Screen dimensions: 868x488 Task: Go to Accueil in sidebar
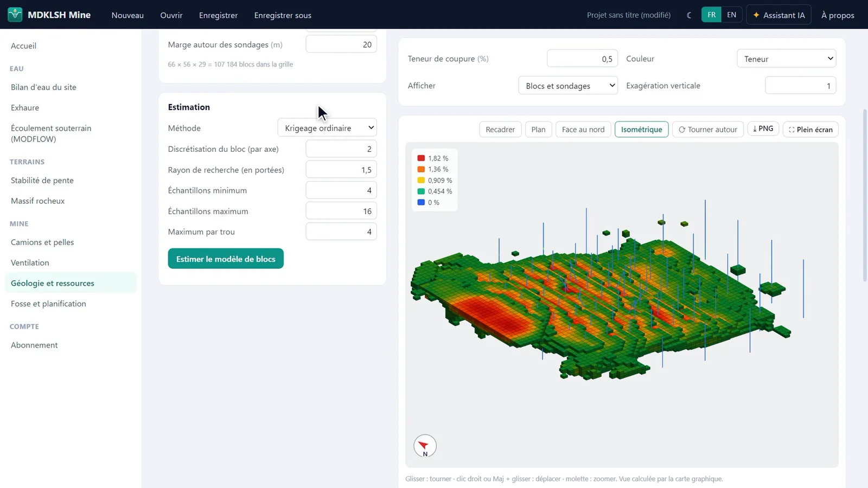point(71,46)
